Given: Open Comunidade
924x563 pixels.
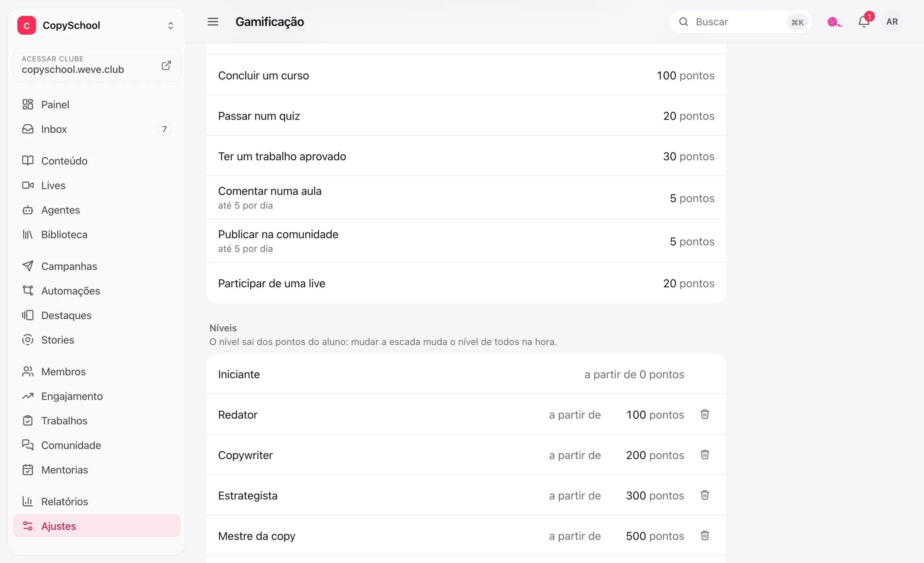Looking at the screenshot, I should click(96, 445).
